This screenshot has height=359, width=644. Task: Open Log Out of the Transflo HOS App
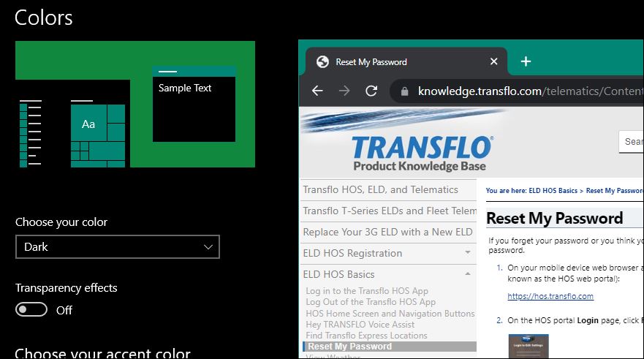(371, 302)
